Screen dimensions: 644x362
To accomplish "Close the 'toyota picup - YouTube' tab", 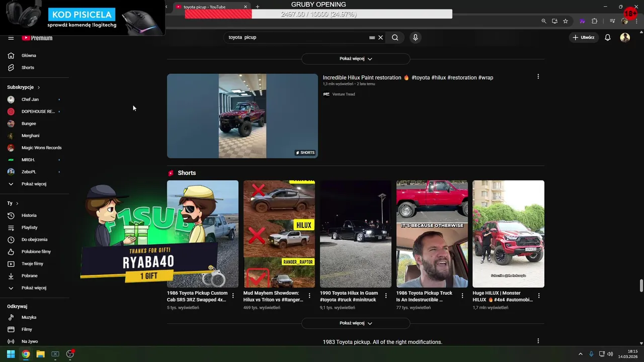I will (x=246, y=7).
